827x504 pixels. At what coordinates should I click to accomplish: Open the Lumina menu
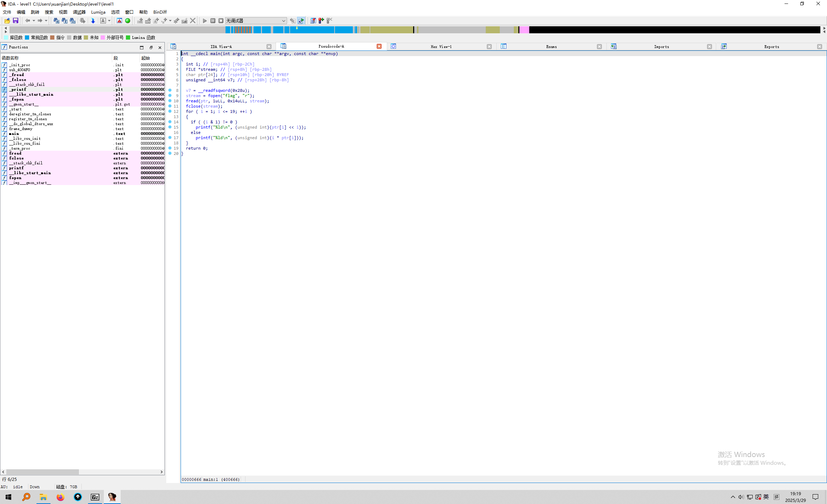click(98, 12)
